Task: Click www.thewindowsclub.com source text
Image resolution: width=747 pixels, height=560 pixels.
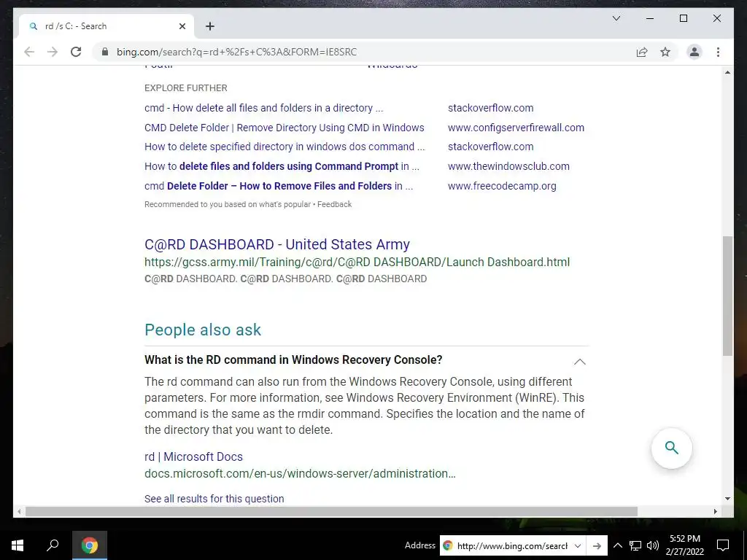Action: [x=508, y=166]
